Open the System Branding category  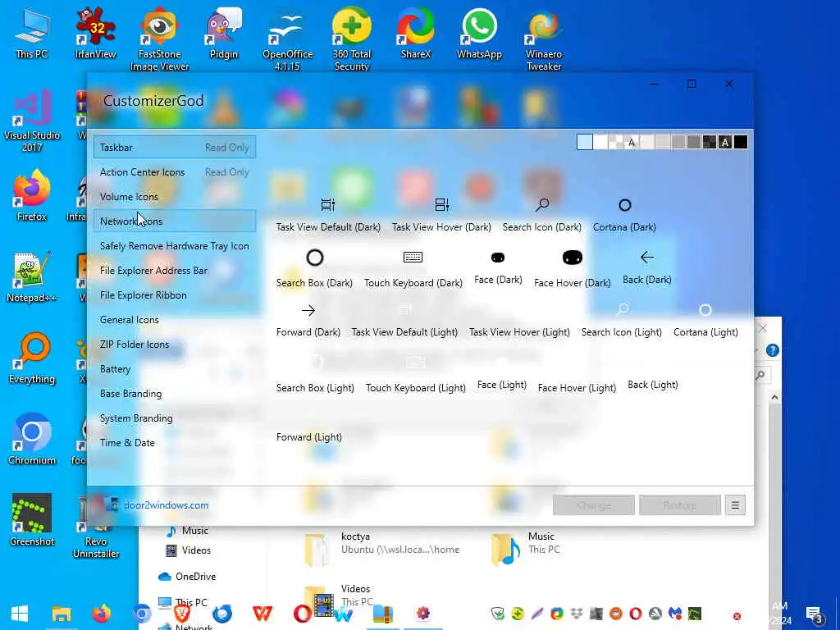(175, 418)
